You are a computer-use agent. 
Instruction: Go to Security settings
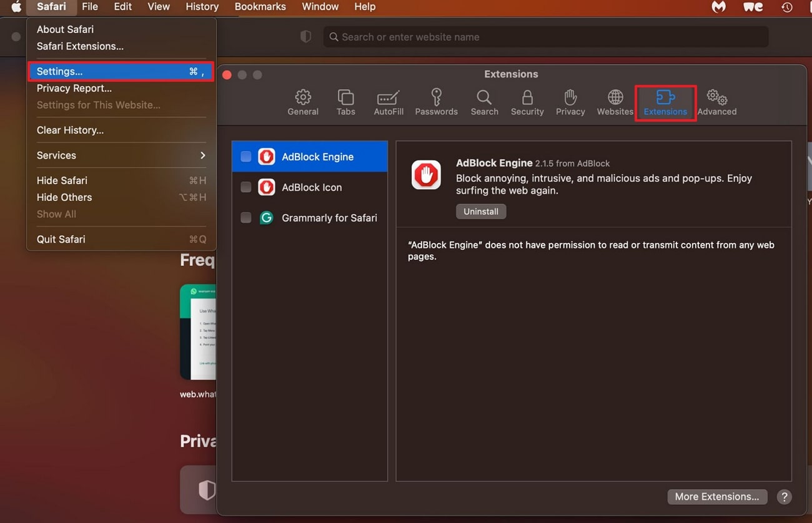coord(527,102)
